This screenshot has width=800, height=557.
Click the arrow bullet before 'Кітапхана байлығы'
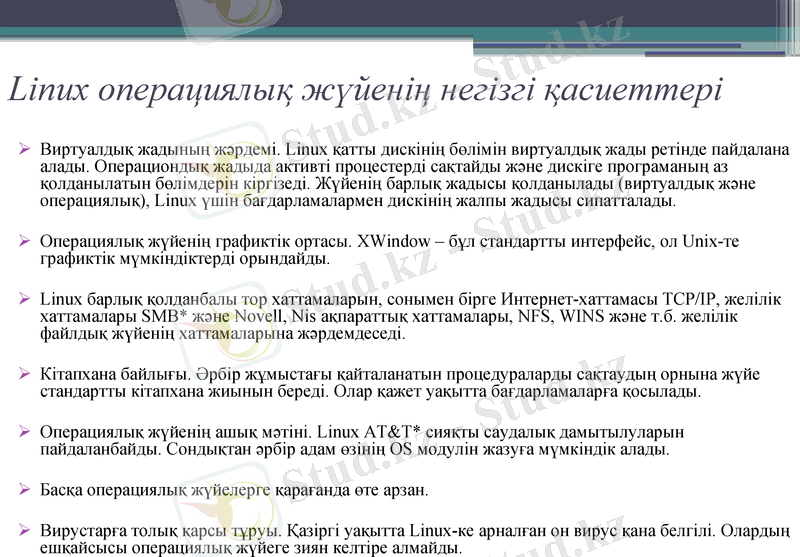click(x=24, y=373)
